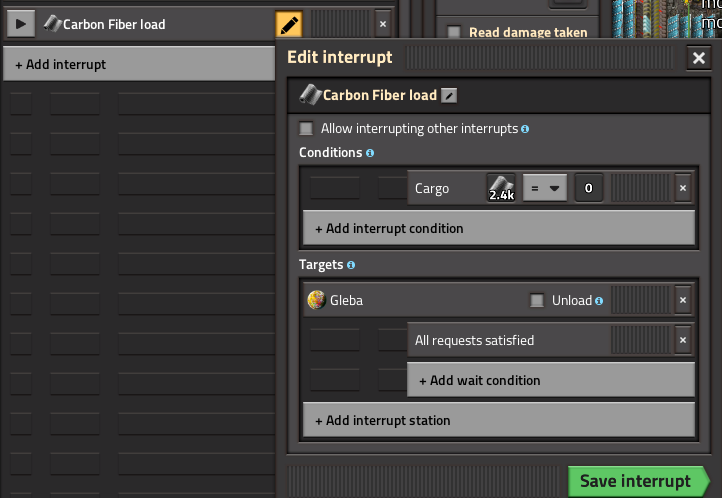Click + Add interrupt in left panel

138,65
